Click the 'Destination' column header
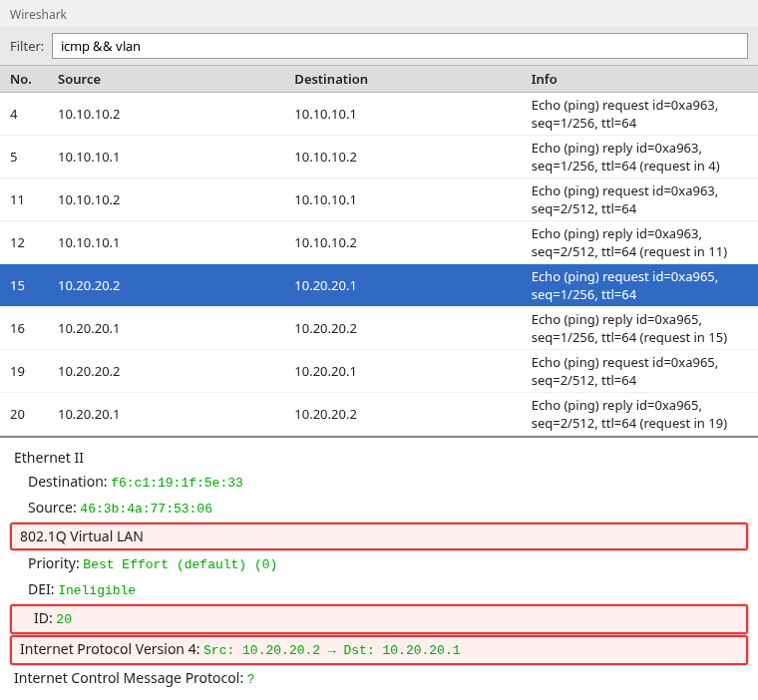 click(x=331, y=80)
